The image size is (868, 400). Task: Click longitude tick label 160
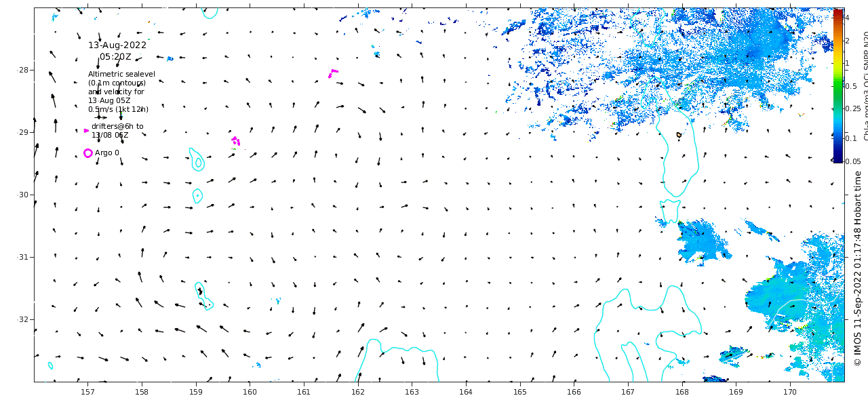tap(250, 392)
